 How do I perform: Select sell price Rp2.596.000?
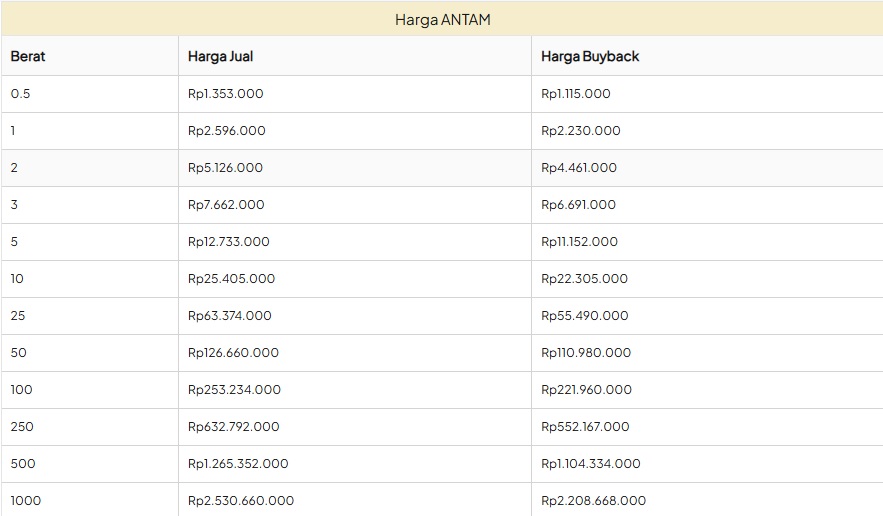(226, 131)
